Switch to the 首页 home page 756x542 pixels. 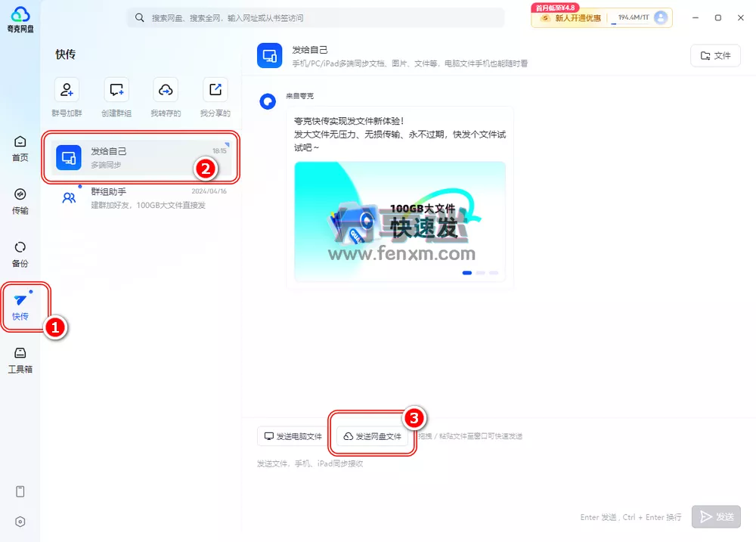click(x=20, y=144)
